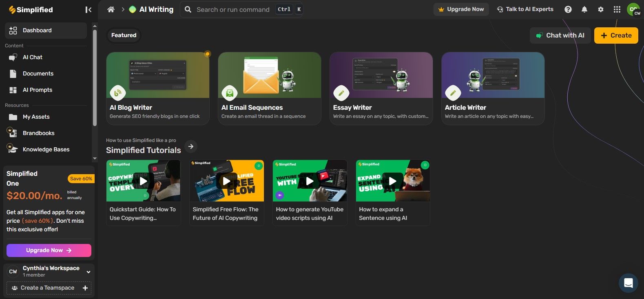Open the Article Writer card
The height and width of the screenshot is (299, 644).
(x=493, y=89)
